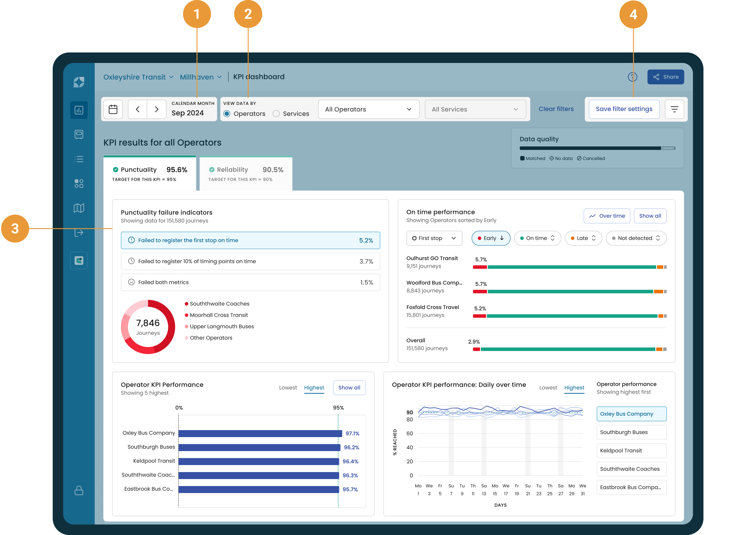Select the bus/vehicles icon in the sidebar
The height and width of the screenshot is (535, 756).
click(x=79, y=134)
